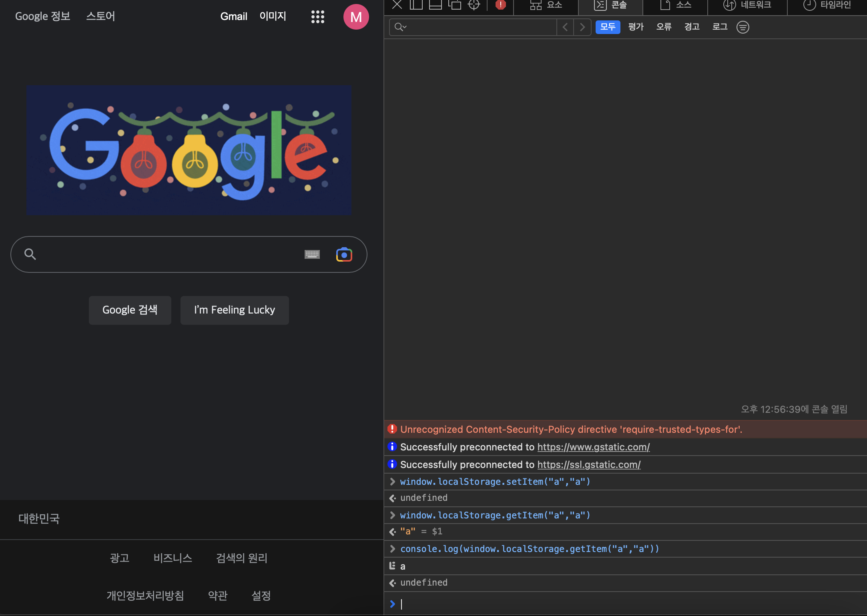This screenshot has height=616, width=867.
Task: Toggle the 경고 (warnings) filter
Action: click(692, 27)
